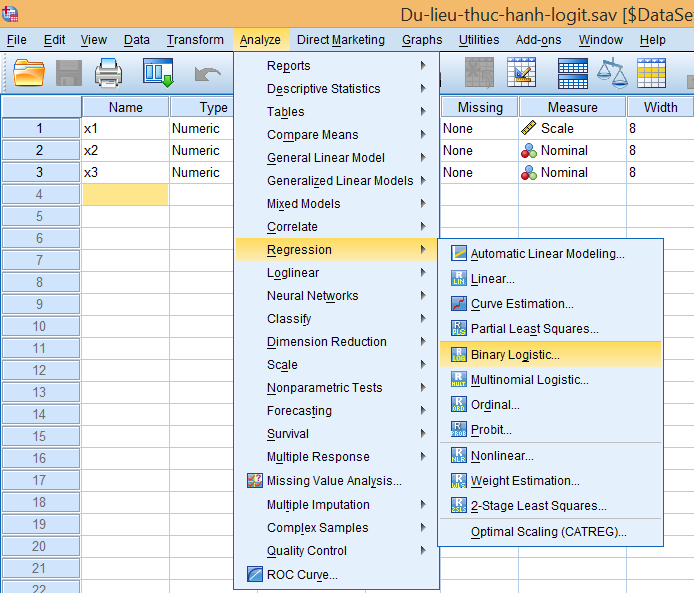Click the Width column header
Screen dimensions: 694x593
pos(660,107)
